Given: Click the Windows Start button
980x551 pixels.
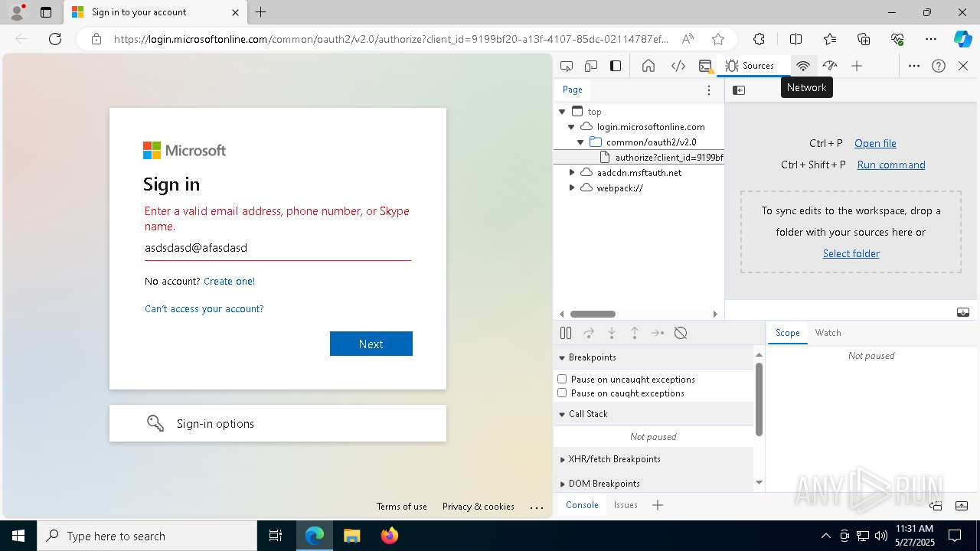Looking at the screenshot, I should pyautogui.click(x=18, y=536).
